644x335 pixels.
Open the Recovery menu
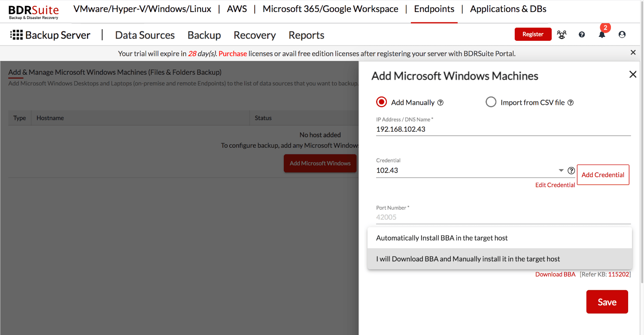[x=255, y=35]
